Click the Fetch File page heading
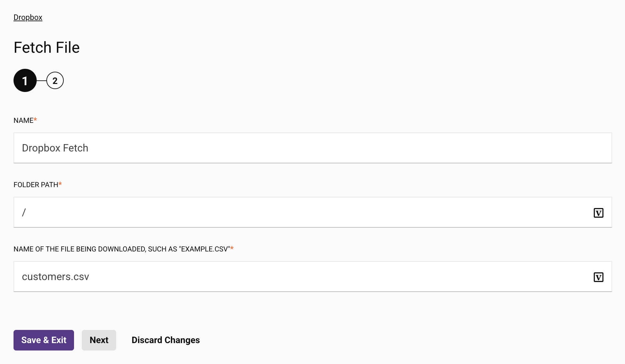This screenshot has width=625, height=364. [47, 48]
